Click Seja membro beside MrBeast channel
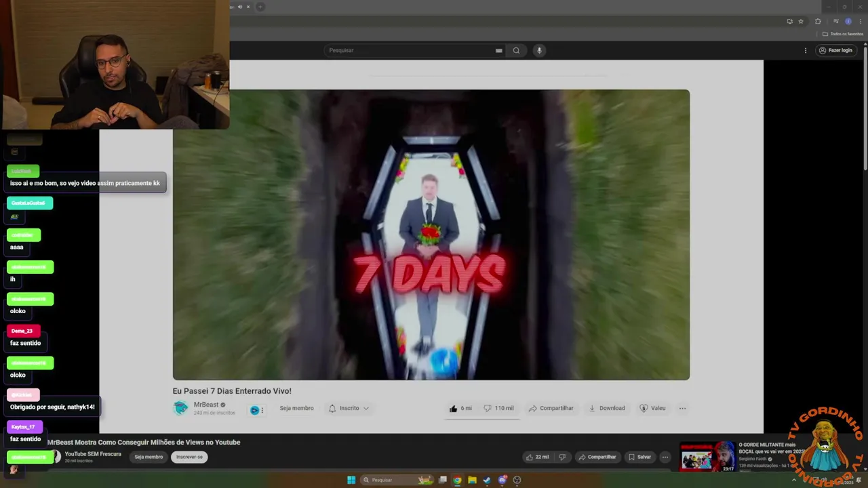Viewport: 868px width, 488px height. (x=296, y=408)
